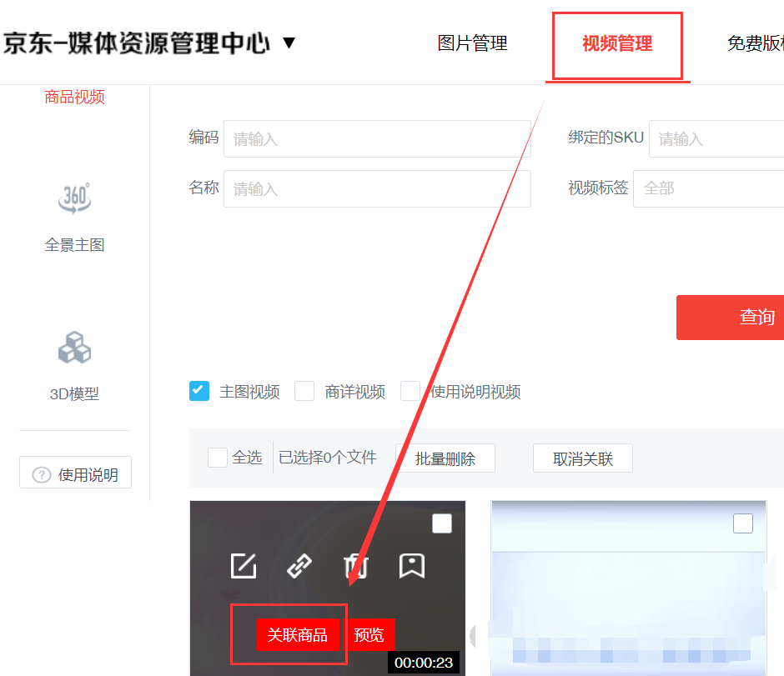
Task: Select the first video thumbnail checkbox
Action: [442, 523]
